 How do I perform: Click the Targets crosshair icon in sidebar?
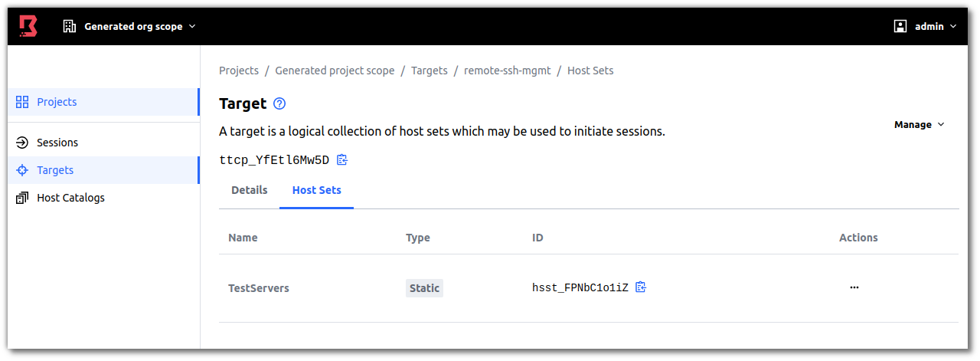(22, 170)
